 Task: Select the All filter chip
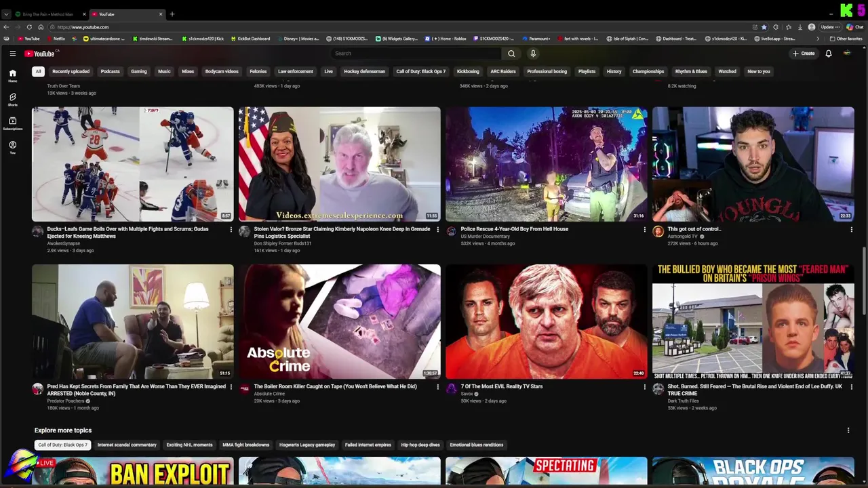(39, 71)
